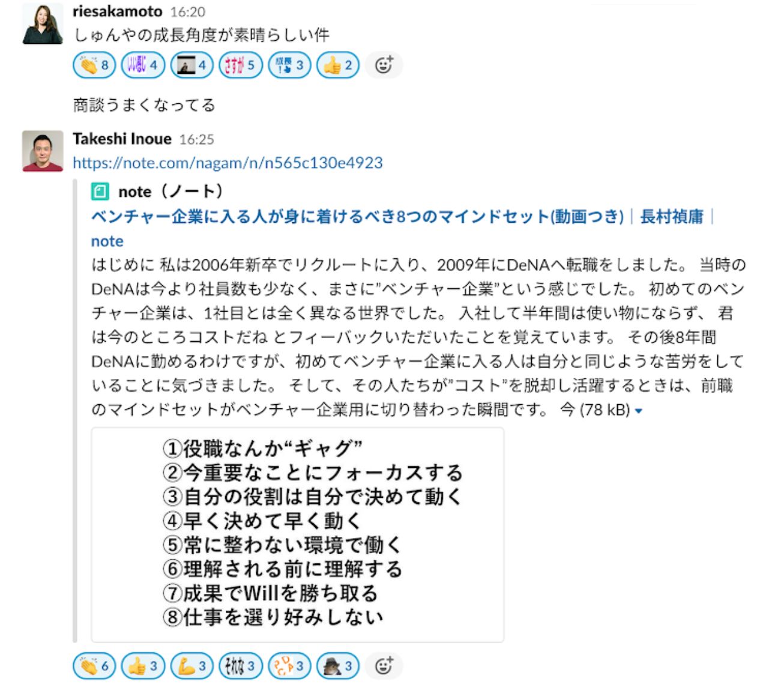Toggle the thumbs up reaction with 2
784x699 pixels.
pos(338,65)
